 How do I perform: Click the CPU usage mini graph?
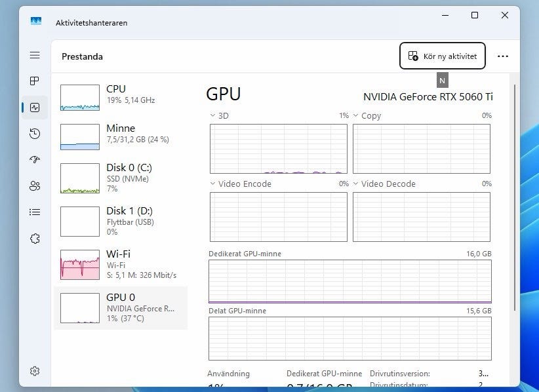click(x=80, y=98)
